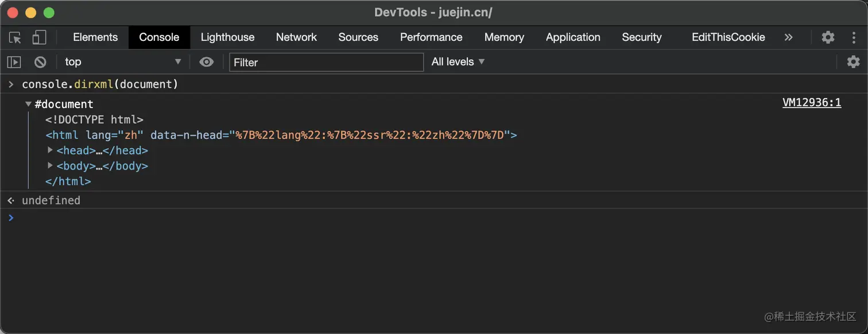Clear the console with the ban icon
The width and height of the screenshot is (868, 334).
[40, 62]
